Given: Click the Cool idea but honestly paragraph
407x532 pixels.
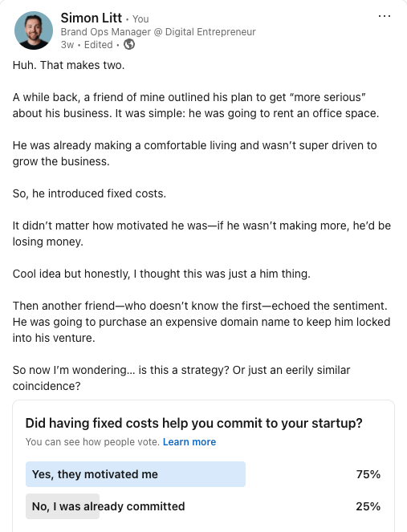Looking at the screenshot, I should 161,274.
